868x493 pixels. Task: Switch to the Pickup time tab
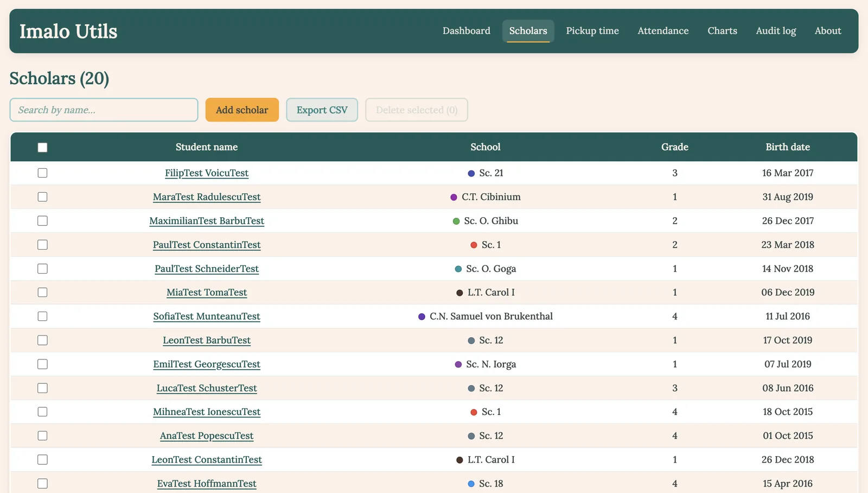[592, 31]
